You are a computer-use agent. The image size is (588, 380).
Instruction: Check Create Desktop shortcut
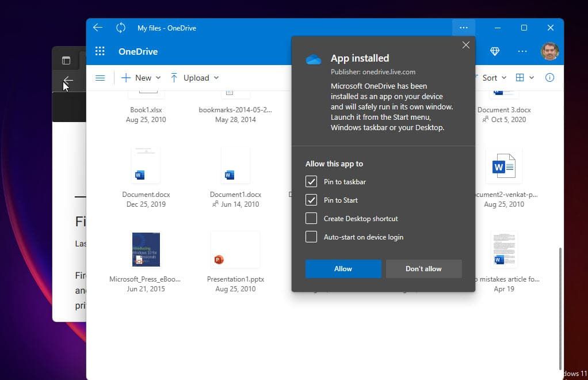(311, 218)
